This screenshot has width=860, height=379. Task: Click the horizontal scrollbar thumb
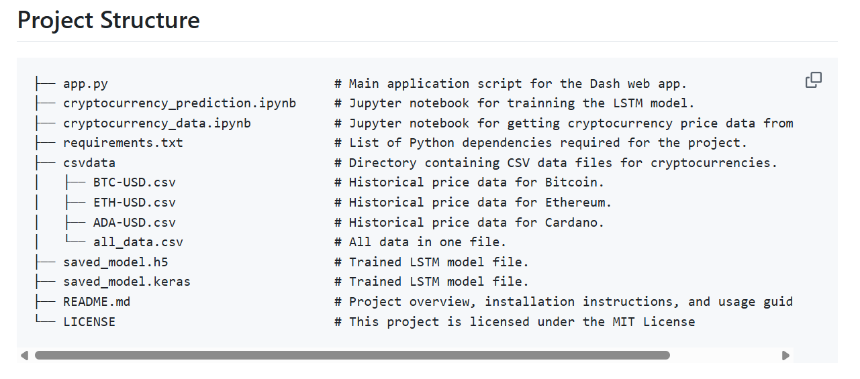point(352,355)
